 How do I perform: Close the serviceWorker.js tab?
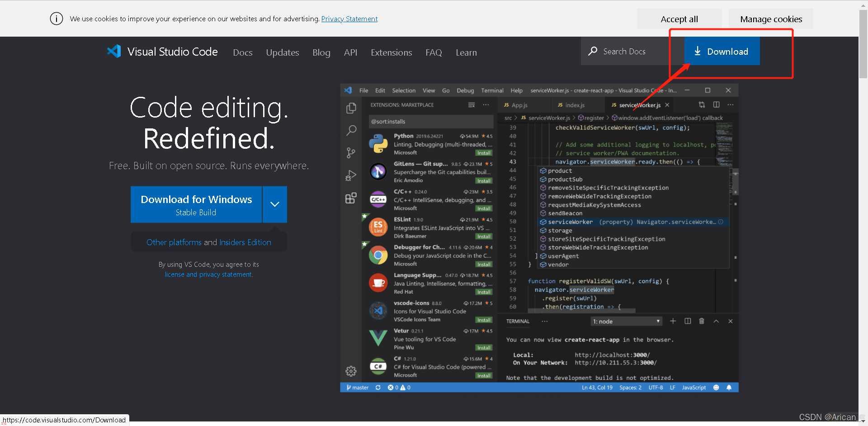pos(667,105)
